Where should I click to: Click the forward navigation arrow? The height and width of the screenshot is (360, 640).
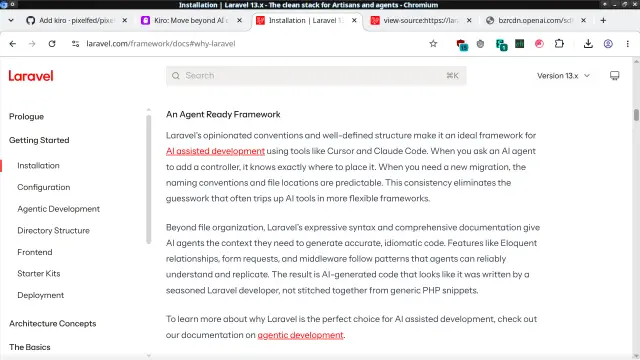(32, 44)
